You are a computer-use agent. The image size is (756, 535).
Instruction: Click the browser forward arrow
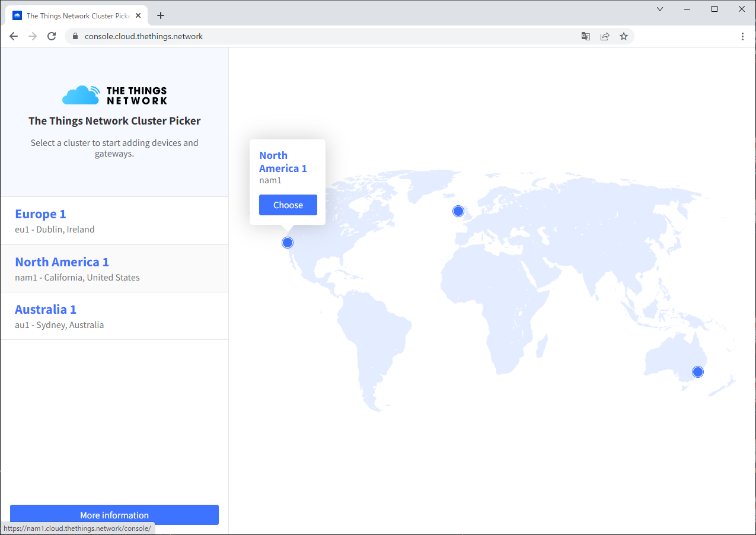(x=33, y=36)
